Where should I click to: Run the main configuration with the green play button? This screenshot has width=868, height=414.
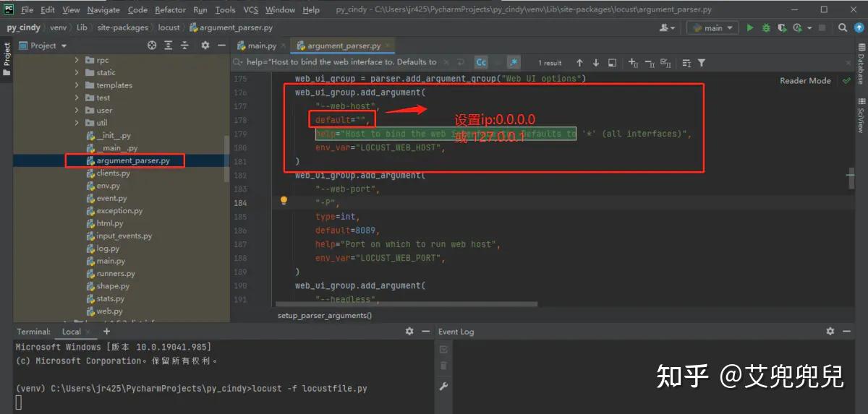pos(749,28)
